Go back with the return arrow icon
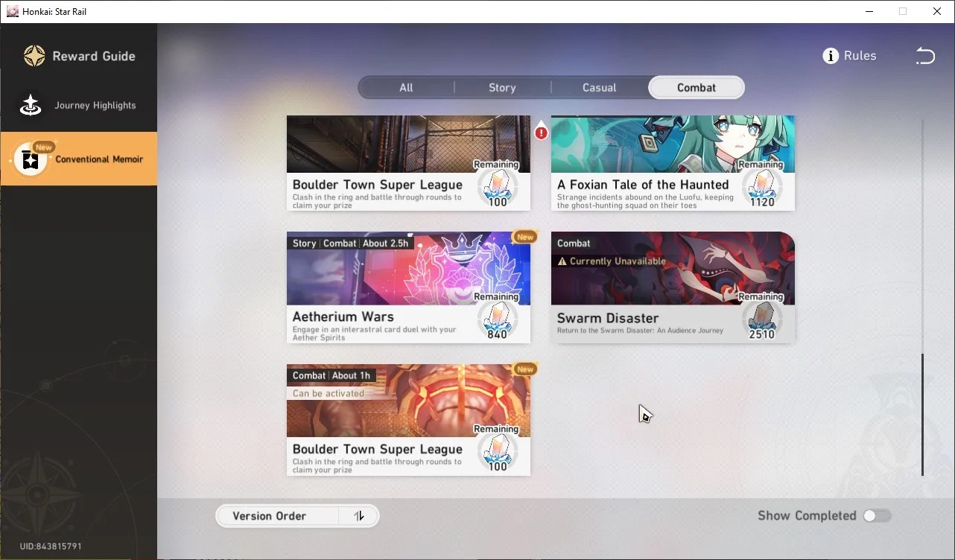955x560 pixels. 925,56
